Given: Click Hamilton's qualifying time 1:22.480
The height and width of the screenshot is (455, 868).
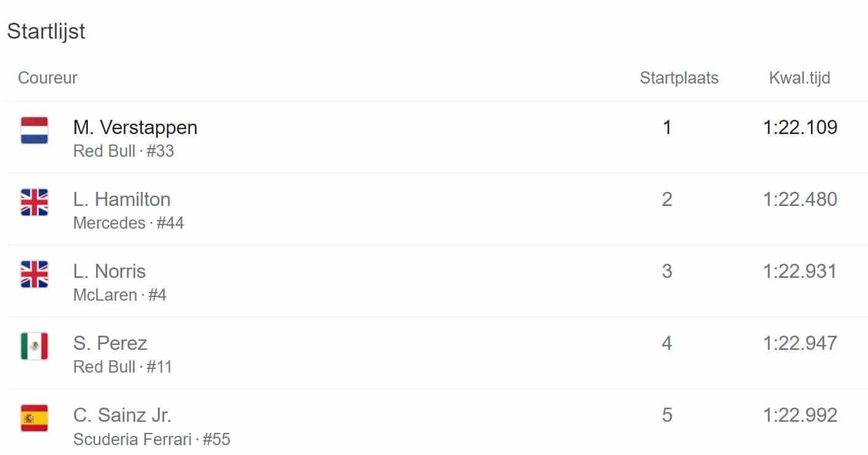Looking at the screenshot, I should click(800, 199).
